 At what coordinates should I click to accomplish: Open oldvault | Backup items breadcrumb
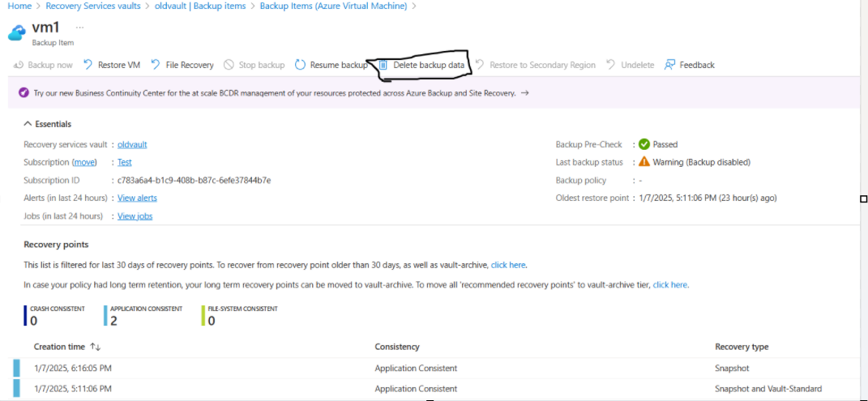tap(199, 6)
